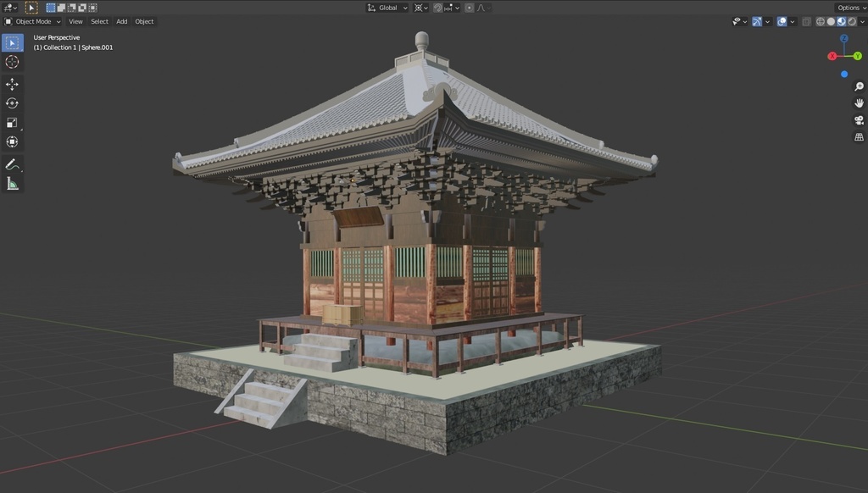
Task: Open proportional editing falloff dropdown
Action: click(x=484, y=8)
